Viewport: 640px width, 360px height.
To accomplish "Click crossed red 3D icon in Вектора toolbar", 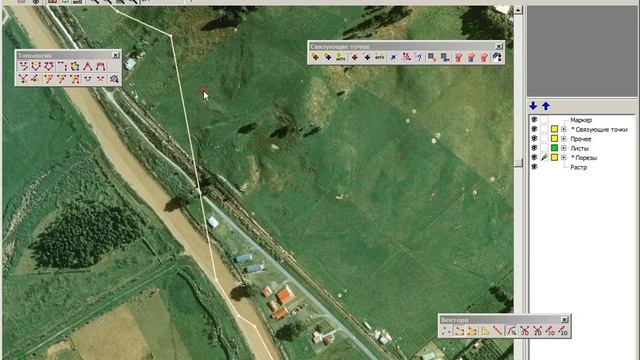I will 525,331.
